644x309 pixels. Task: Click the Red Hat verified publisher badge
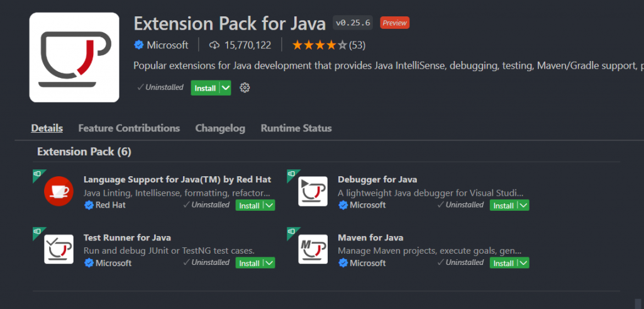point(89,205)
